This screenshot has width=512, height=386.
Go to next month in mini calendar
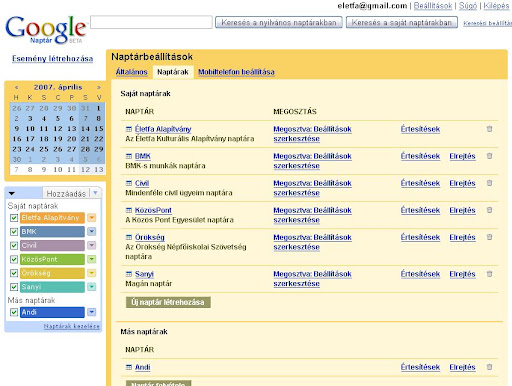99,87
